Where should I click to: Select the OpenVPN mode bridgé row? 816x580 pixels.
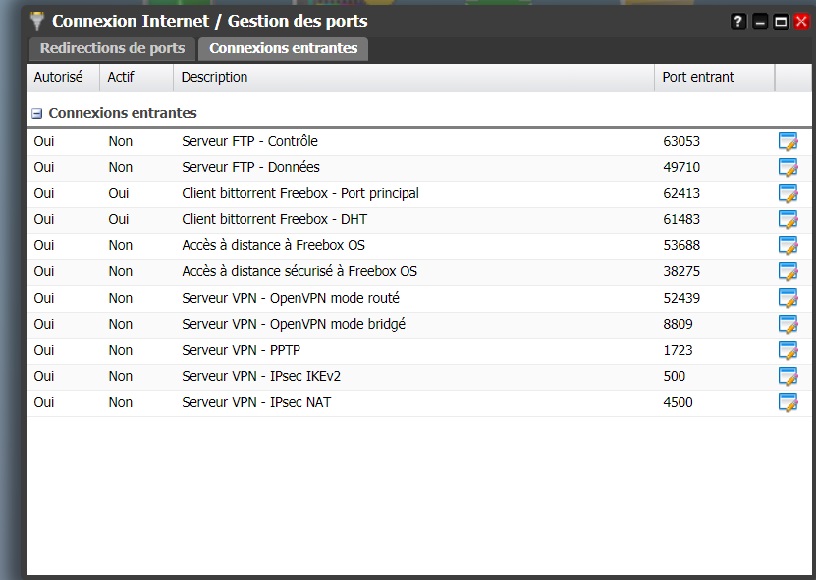click(x=294, y=324)
